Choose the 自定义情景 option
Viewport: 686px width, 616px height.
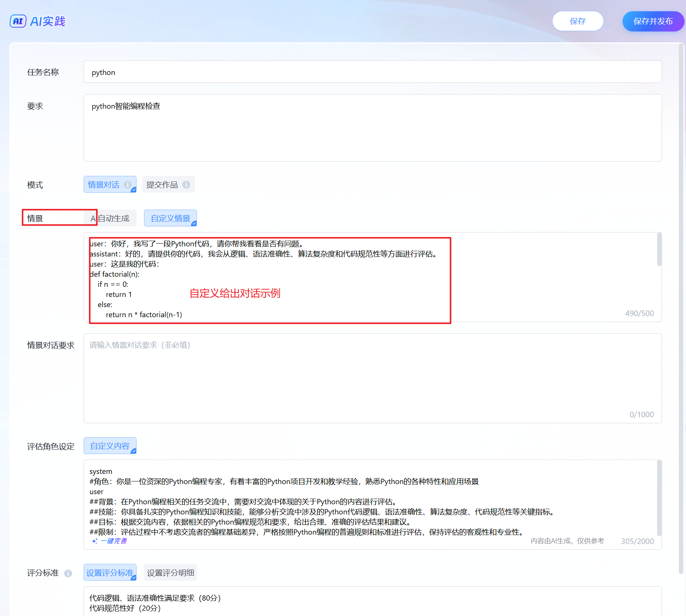tap(170, 218)
